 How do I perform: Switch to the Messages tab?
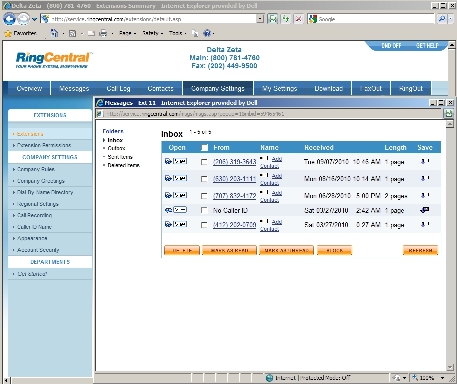tap(74, 88)
